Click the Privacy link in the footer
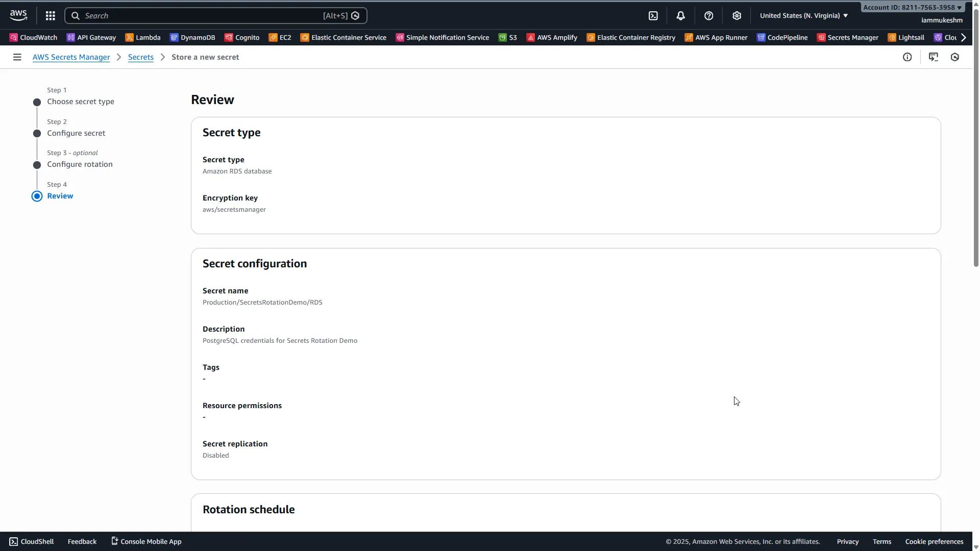 (847, 541)
